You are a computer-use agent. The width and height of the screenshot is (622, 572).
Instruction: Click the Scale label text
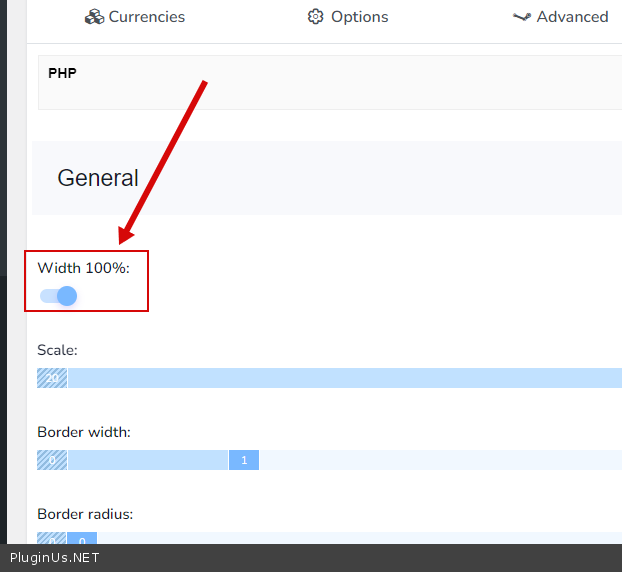[x=57, y=350]
